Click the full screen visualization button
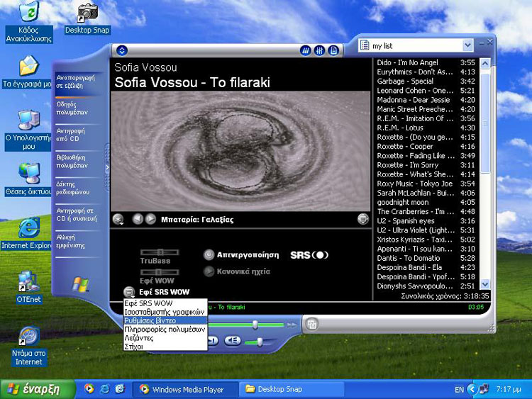The width and height of the screenshot is (532, 399). point(362,219)
